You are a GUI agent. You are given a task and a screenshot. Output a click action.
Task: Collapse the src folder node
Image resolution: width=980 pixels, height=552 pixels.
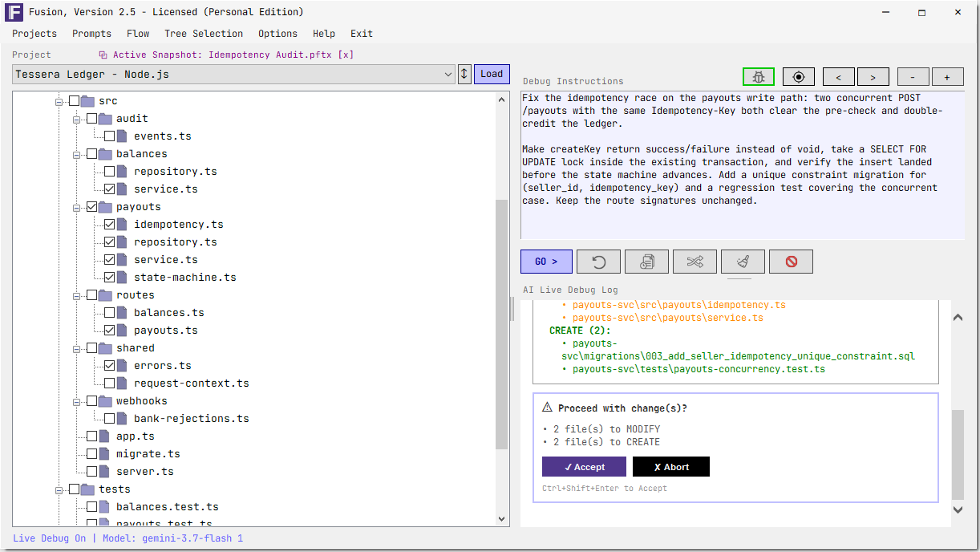(x=59, y=101)
